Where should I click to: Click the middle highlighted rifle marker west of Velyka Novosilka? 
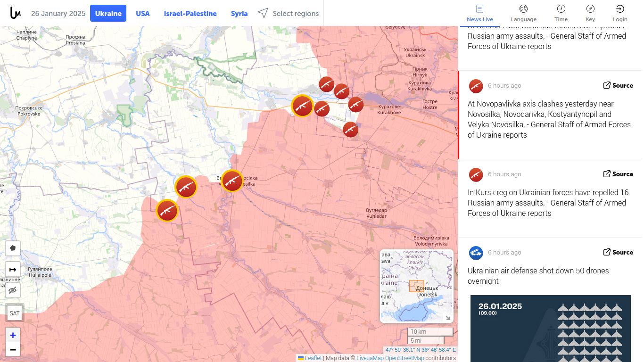coord(186,187)
